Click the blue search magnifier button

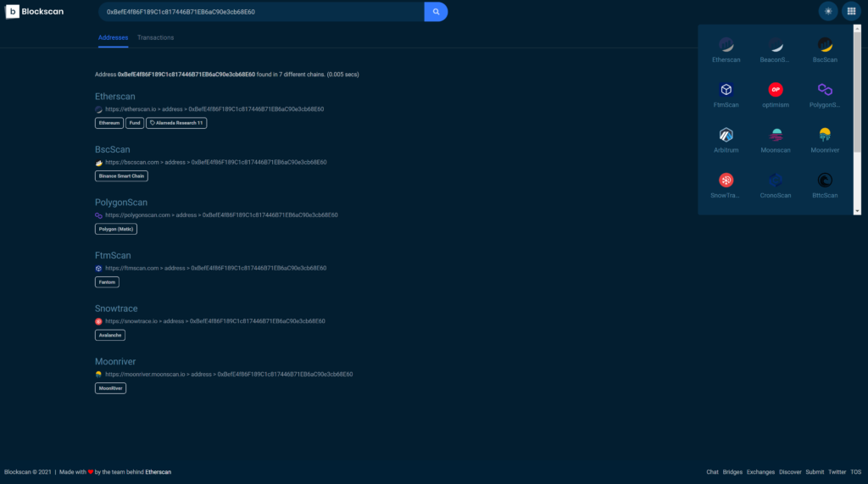point(436,12)
